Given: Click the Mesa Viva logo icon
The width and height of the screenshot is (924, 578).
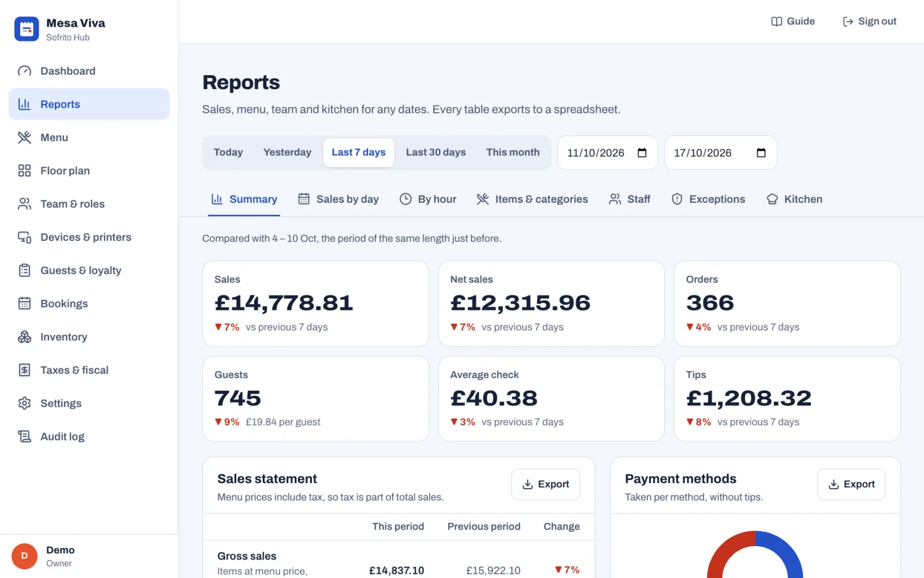Looking at the screenshot, I should [x=27, y=29].
